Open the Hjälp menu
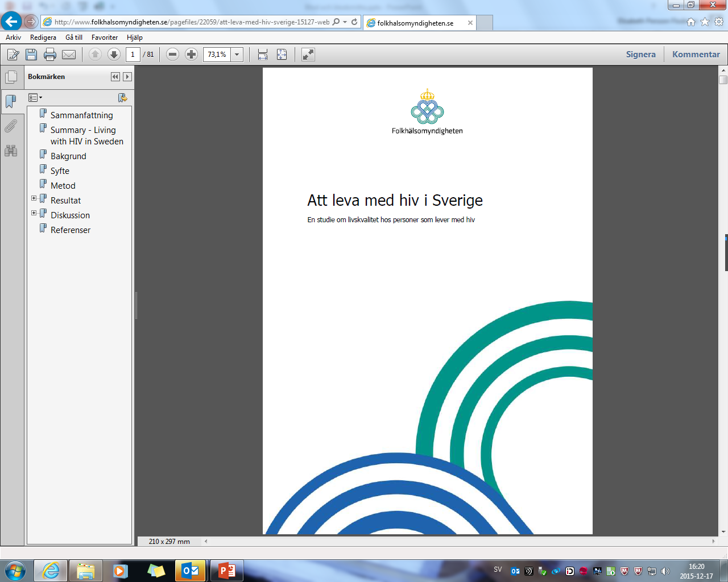 pyautogui.click(x=135, y=38)
